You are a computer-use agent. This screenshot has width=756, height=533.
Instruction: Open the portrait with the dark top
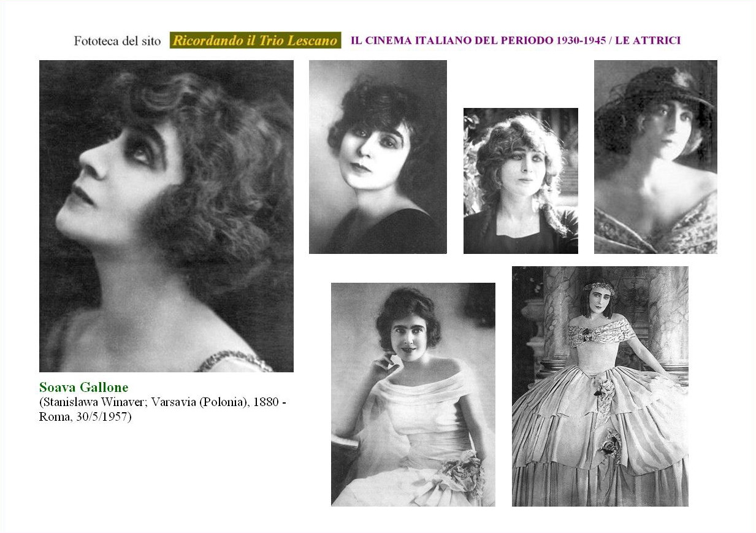click(x=378, y=156)
